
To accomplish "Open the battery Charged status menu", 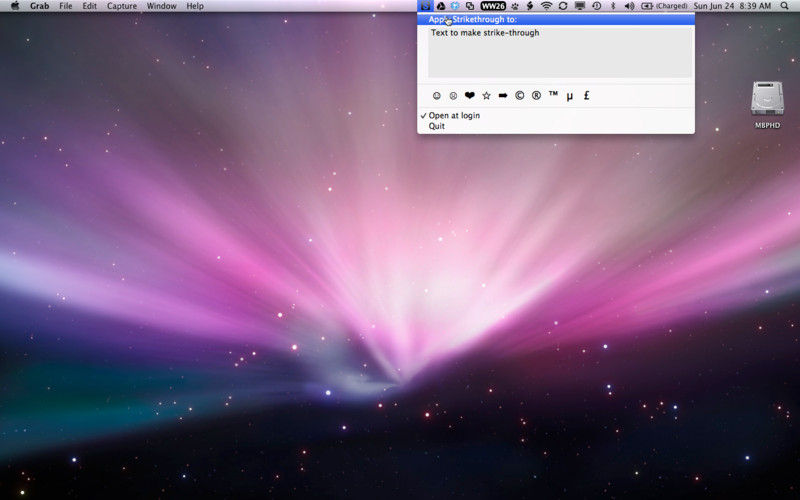I will point(664,6).
